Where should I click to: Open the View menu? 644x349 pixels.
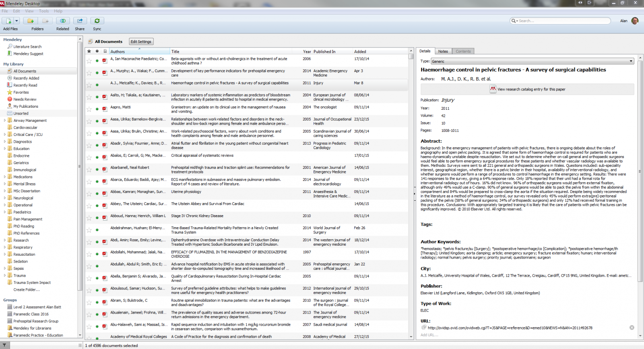29,11
